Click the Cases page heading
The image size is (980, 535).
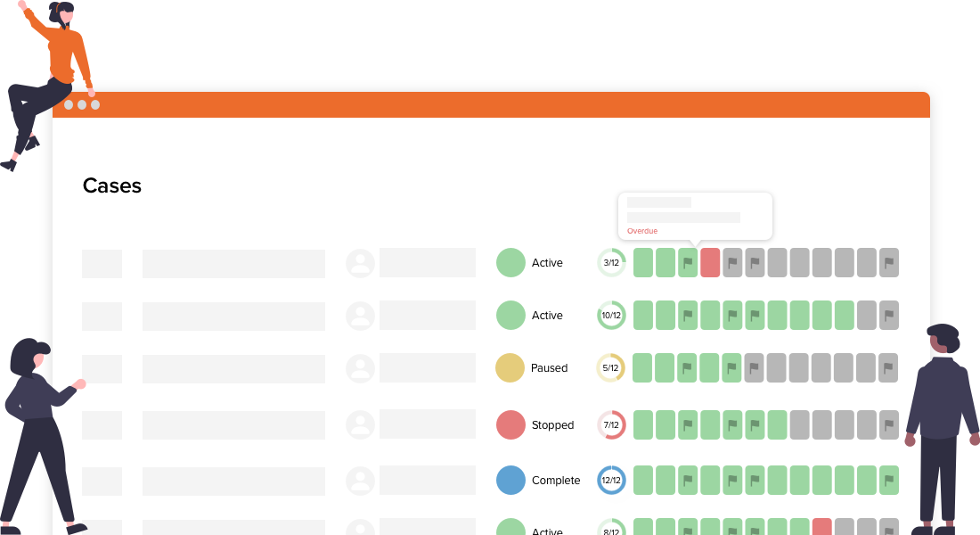pyautogui.click(x=111, y=185)
